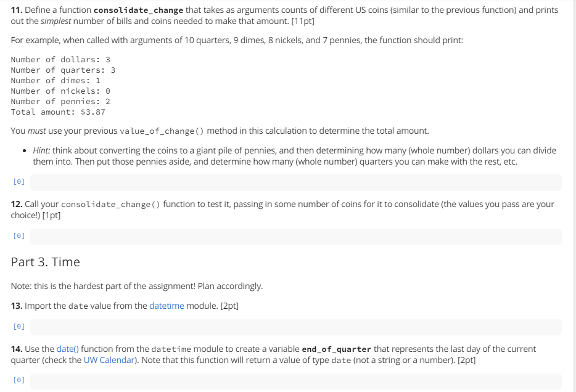Select the [0] prompt beside question 13's cell

(19, 325)
